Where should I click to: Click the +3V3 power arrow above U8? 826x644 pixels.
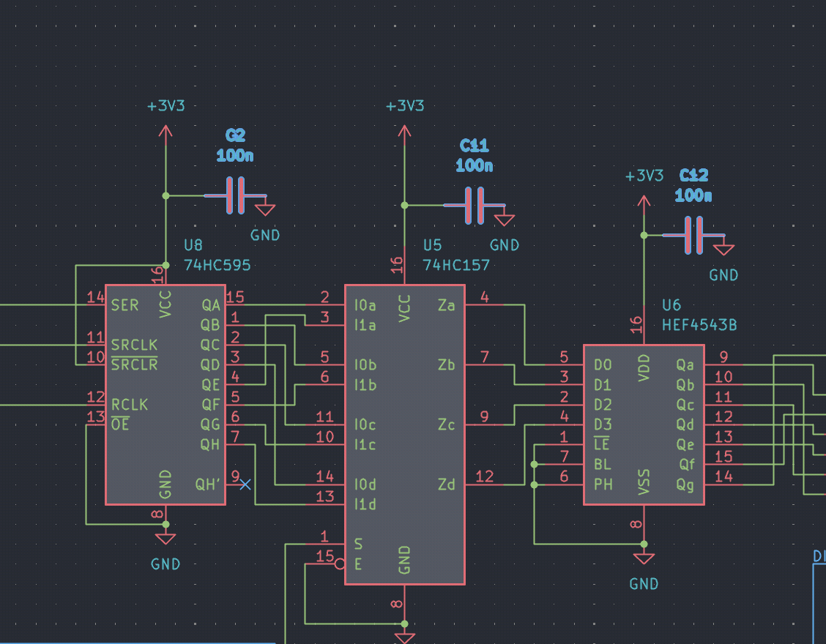pos(165,134)
